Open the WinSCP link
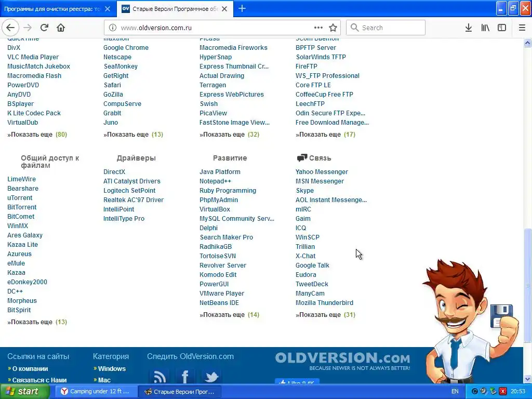This screenshot has height=399, width=532. click(x=308, y=237)
